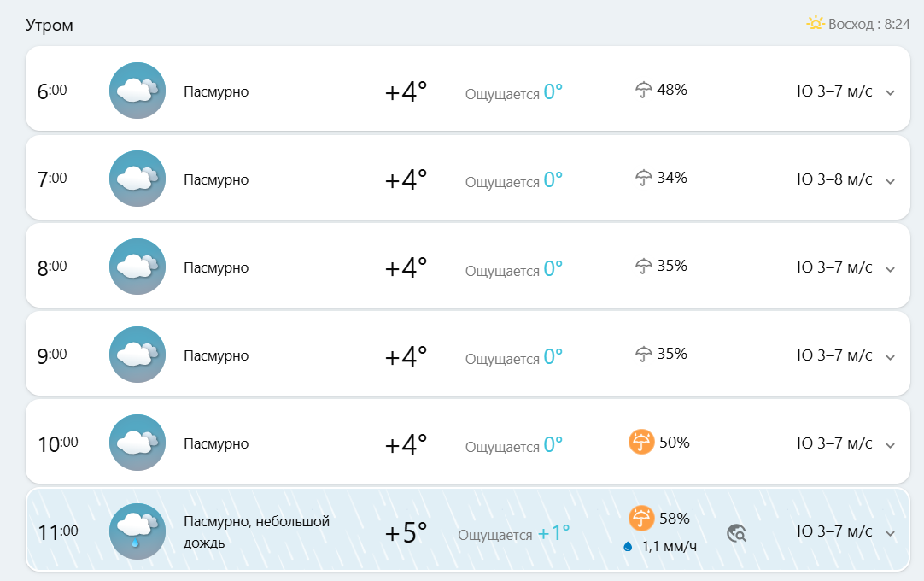The height and width of the screenshot is (581, 924).
Task: Click the cloudy weather icon on the 6:00 row
Action: coord(137,89)
